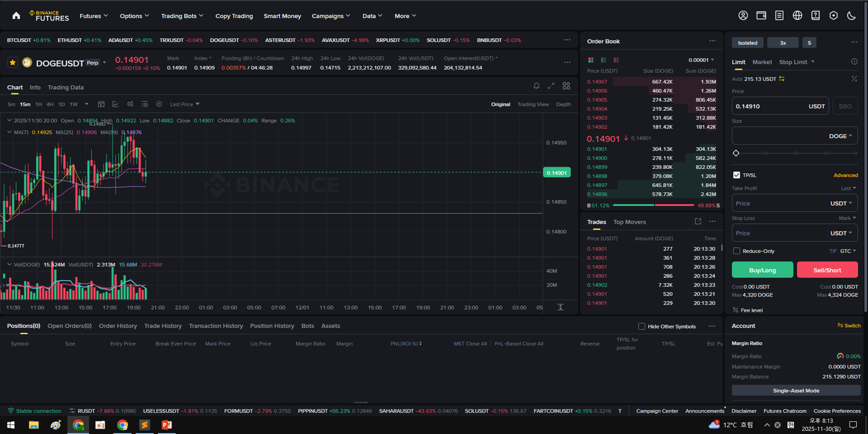The image size is (868, 434).
Task: Select the 1H chart interval
Action: tap(39, 104)
